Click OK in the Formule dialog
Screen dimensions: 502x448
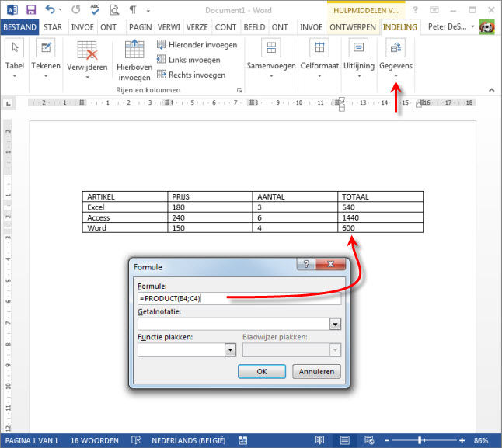click(262, 372)
